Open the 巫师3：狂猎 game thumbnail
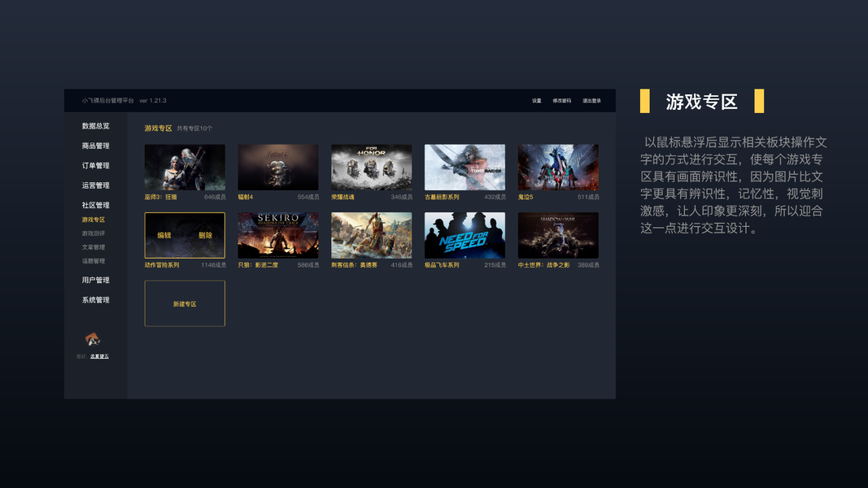The height and width of the screenshot is (488, 868). [x=185, y=167]
